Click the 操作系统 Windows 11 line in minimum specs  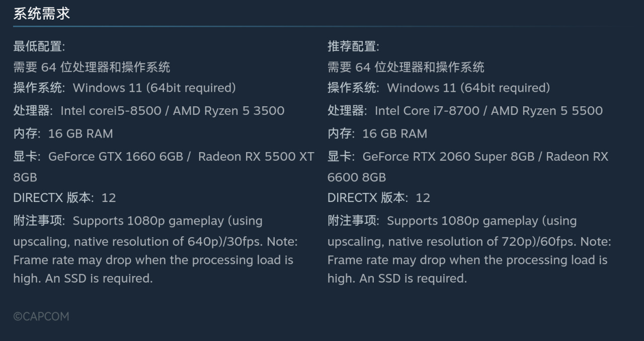point(124,88)
